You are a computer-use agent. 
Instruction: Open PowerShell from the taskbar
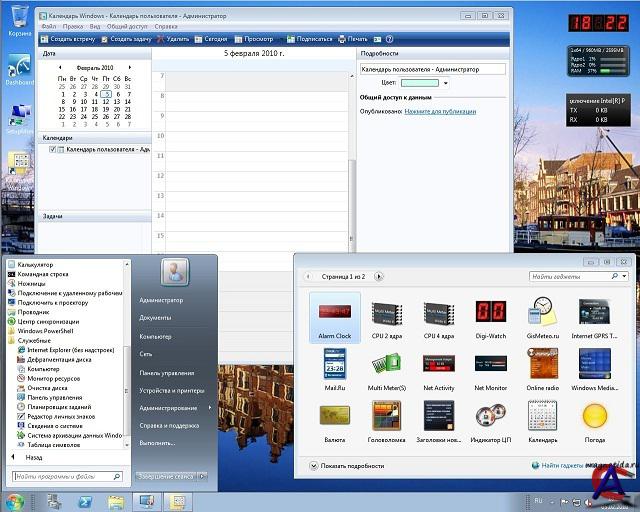87,501
